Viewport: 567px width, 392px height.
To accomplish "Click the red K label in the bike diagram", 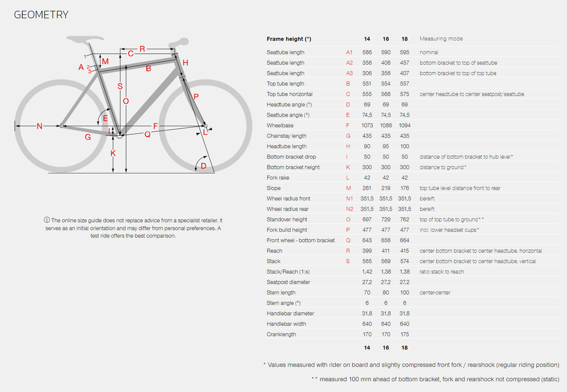I will (x=113, y=154).
